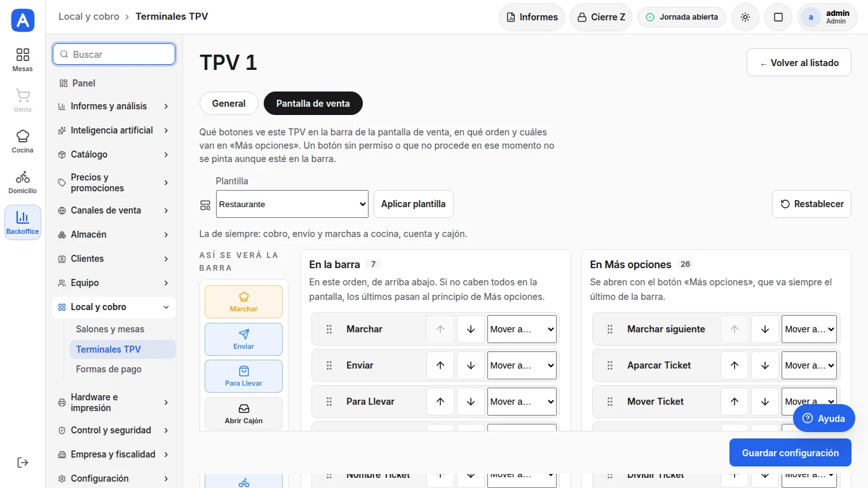Open the admin user profile menu
This screenshot has width=868, height=488.
click(x=827, y=17)
